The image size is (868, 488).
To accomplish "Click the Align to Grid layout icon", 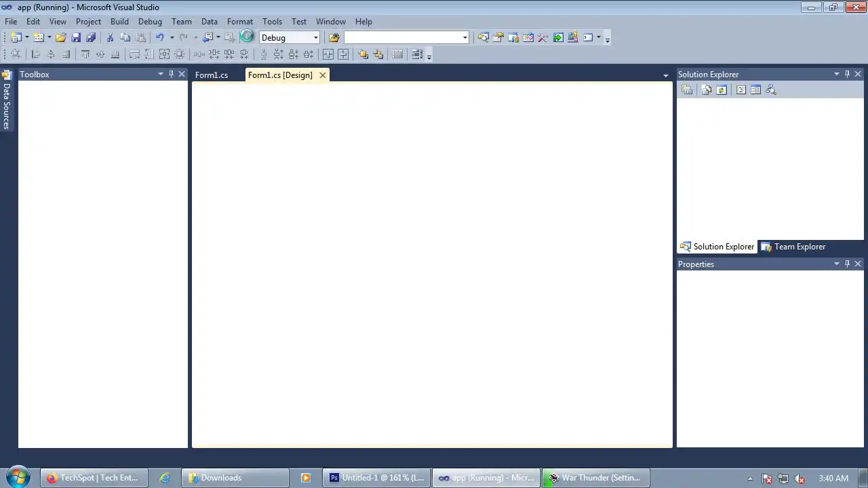I will (x=16, y=54).
